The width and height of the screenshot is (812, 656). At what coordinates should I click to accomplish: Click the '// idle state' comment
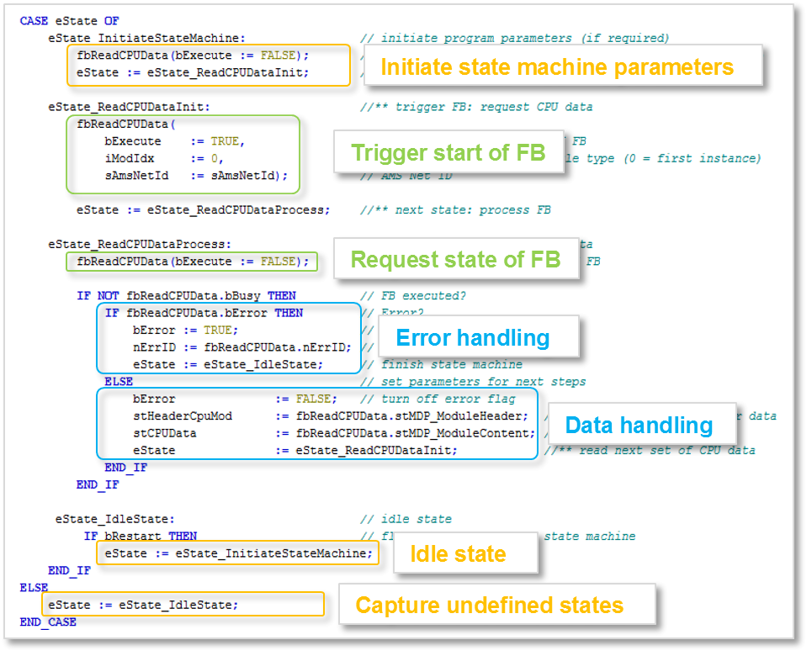406,519
